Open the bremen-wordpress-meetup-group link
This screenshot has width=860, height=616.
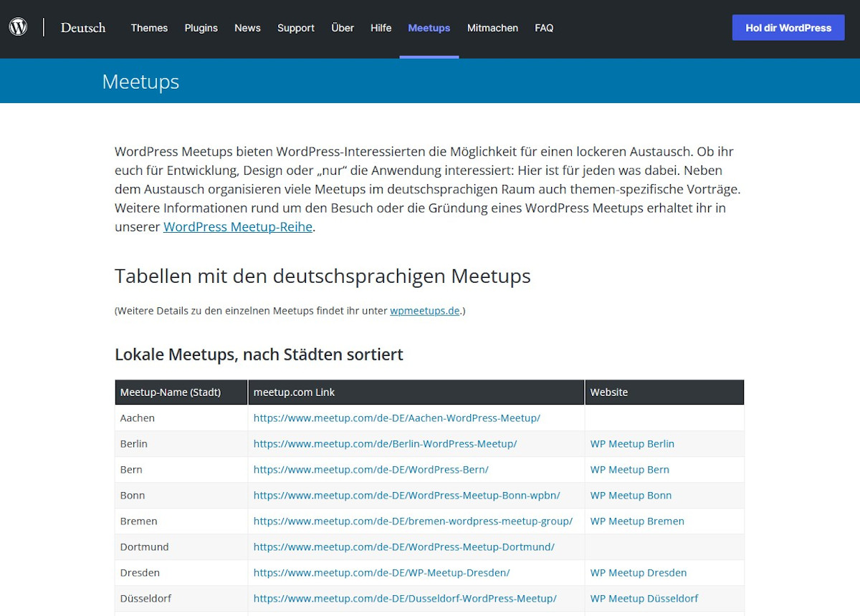[413, 521]
